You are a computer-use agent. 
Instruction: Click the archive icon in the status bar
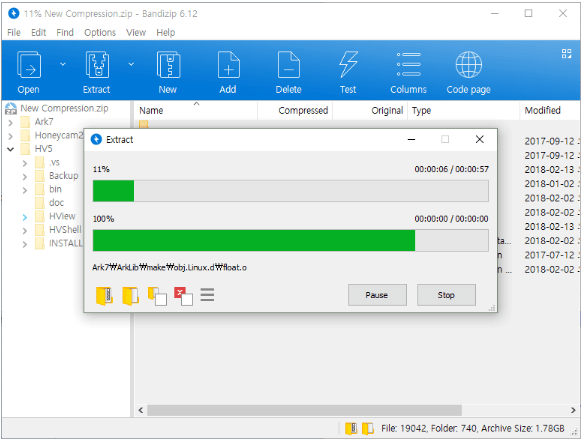click(x=351, y=428)
